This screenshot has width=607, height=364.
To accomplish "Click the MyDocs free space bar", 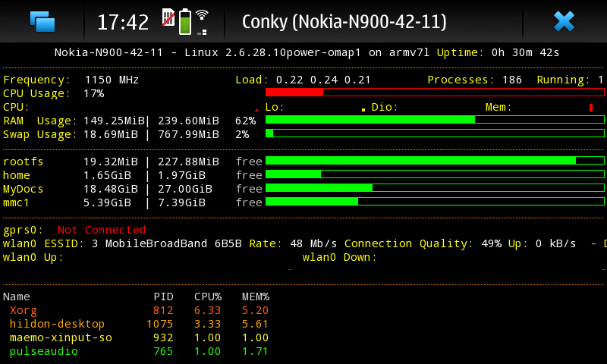I will 435,188.
